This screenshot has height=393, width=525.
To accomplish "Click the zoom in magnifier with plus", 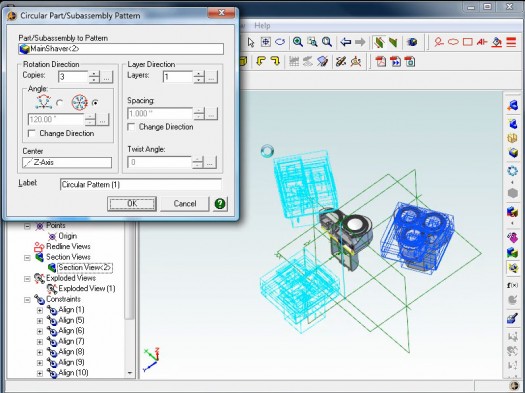I will tap(298, 42).
